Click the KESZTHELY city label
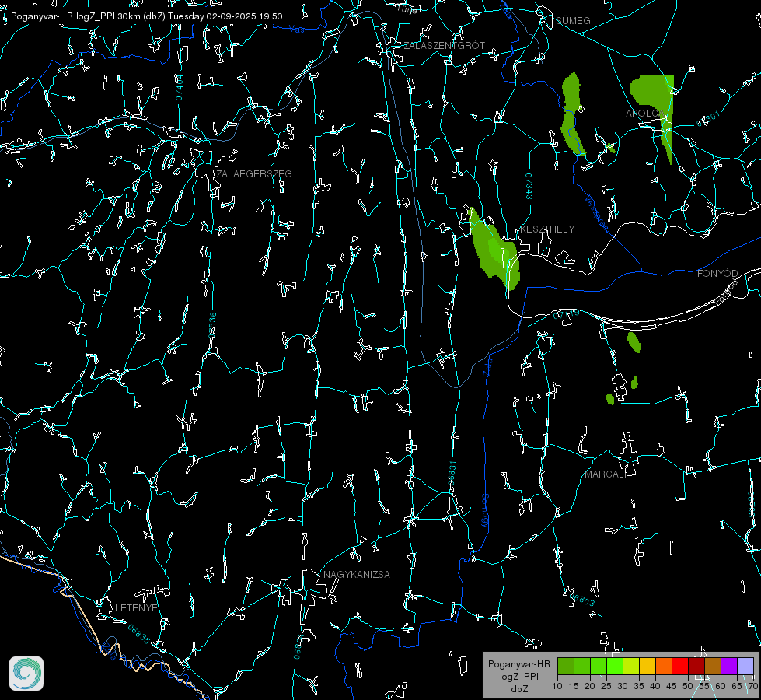761x700 pixels. point(547,229)
